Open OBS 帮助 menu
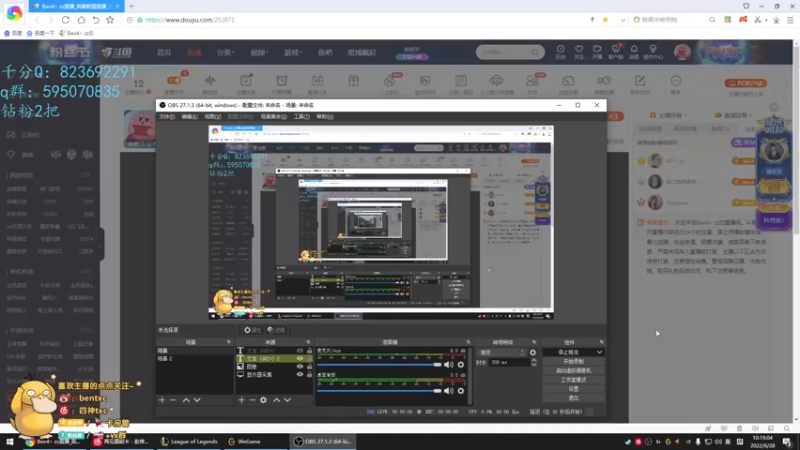 coord(324,117)
